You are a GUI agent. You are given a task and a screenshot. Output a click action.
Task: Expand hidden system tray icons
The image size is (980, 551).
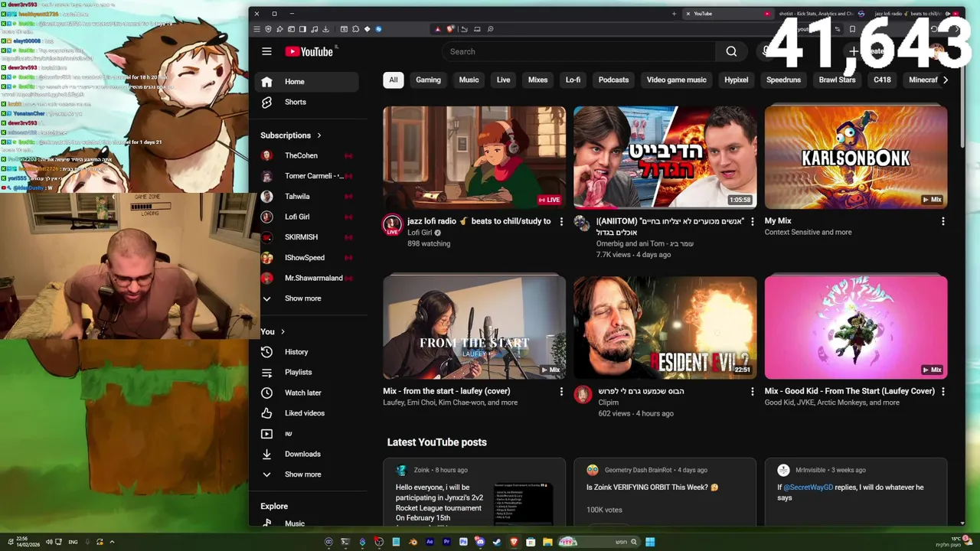click(x=112, y=542)
